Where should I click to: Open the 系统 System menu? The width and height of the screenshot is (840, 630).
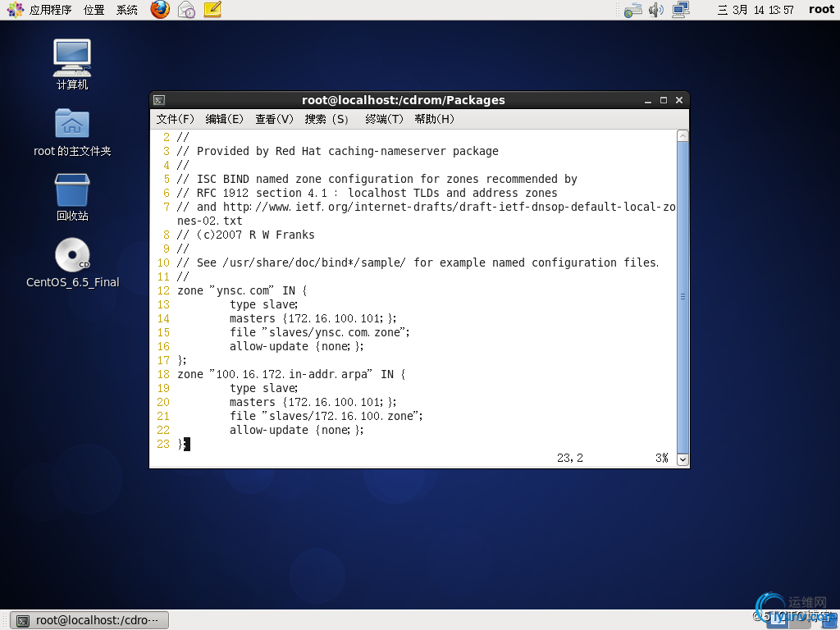point(127,10)
